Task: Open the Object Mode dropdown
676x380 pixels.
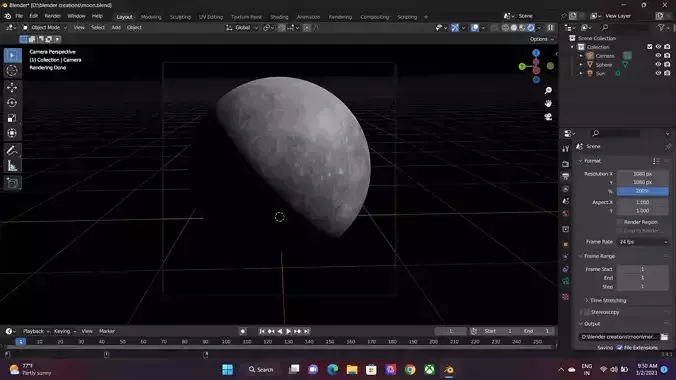Action: pos(44,28)
